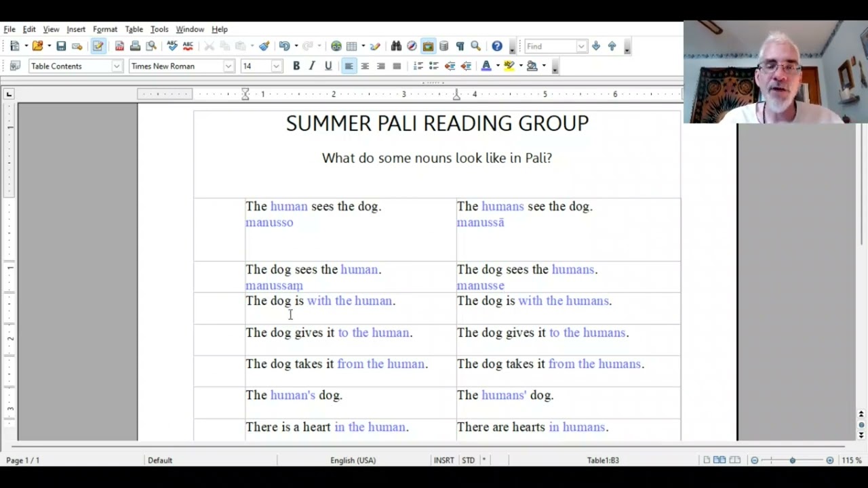Click the Zoom magnifier icon in toolbar
This screenshot has width=868, height=488.
click(x=475, y=46)
